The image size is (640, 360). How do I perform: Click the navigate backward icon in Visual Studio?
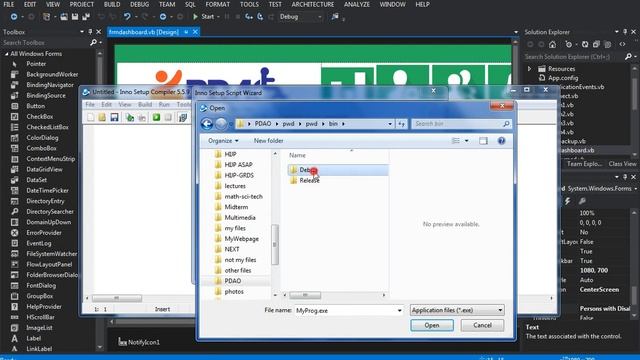[x=14, y=17]
